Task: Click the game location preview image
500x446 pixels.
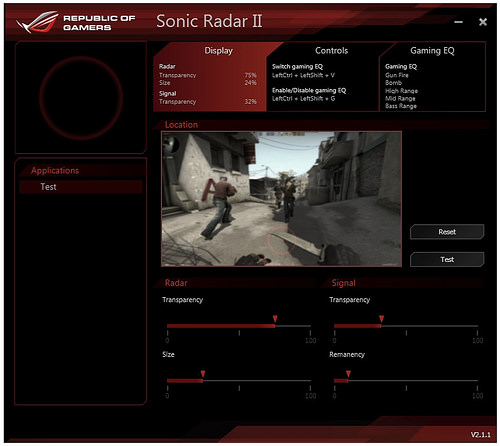Action: tap(281, 199)
